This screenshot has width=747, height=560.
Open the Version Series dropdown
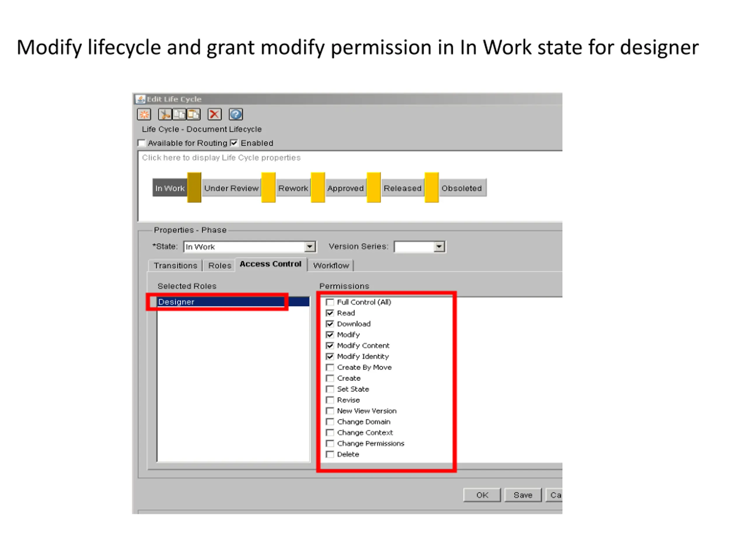tap(439, 247)
